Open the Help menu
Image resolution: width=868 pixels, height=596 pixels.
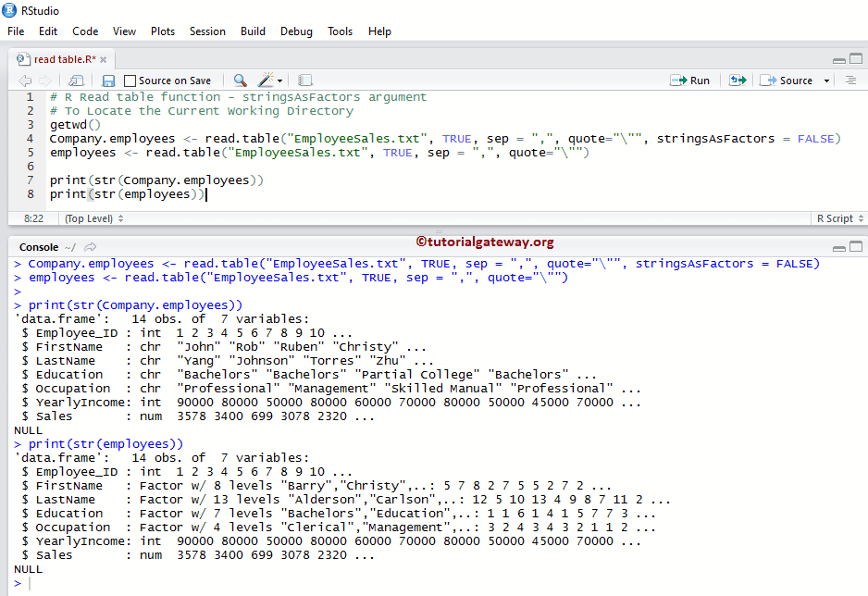coord(379,31)
